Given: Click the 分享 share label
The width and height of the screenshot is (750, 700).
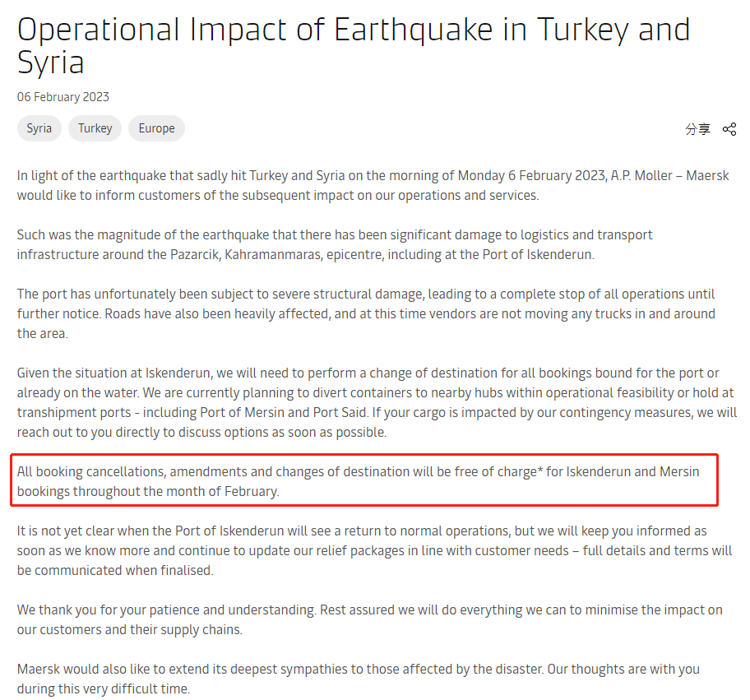Looking at the screenshot, I should click(697, 129).
